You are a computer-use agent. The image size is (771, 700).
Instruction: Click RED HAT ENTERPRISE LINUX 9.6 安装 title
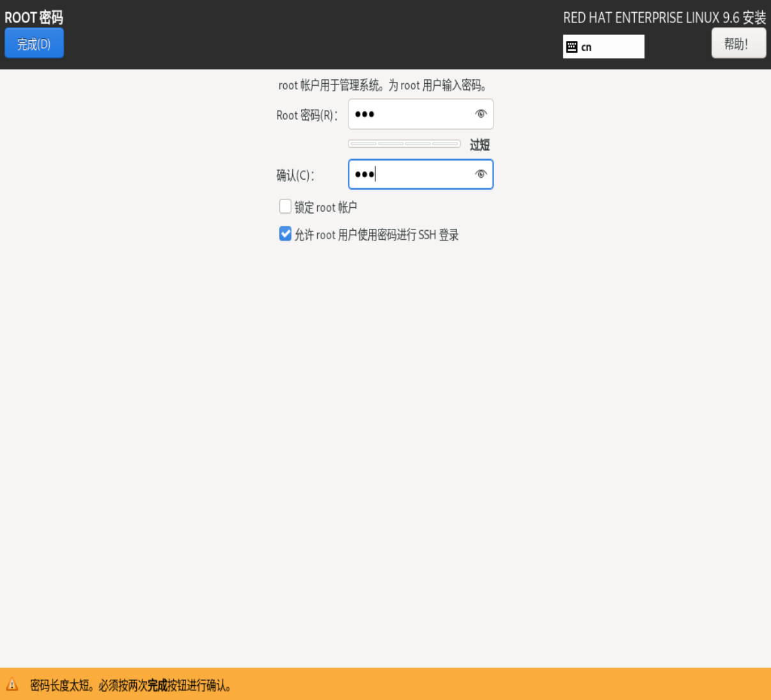tap(664, 18)
